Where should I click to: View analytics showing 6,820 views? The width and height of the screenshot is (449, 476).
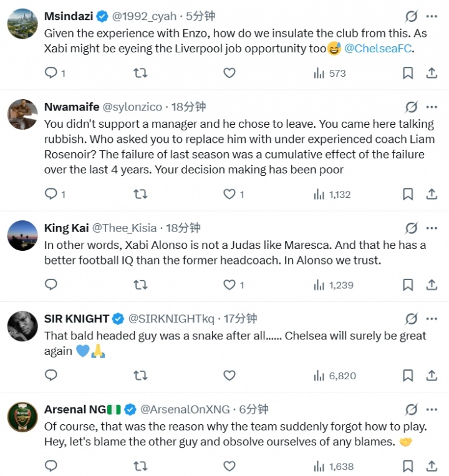[x=335, y=376]
